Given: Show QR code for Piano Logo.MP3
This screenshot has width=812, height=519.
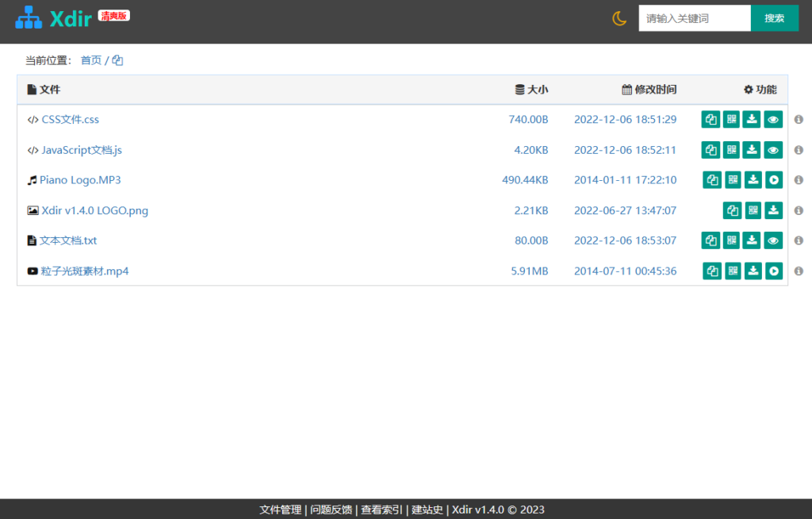Looking at the screenshot, I should (733, 180).
